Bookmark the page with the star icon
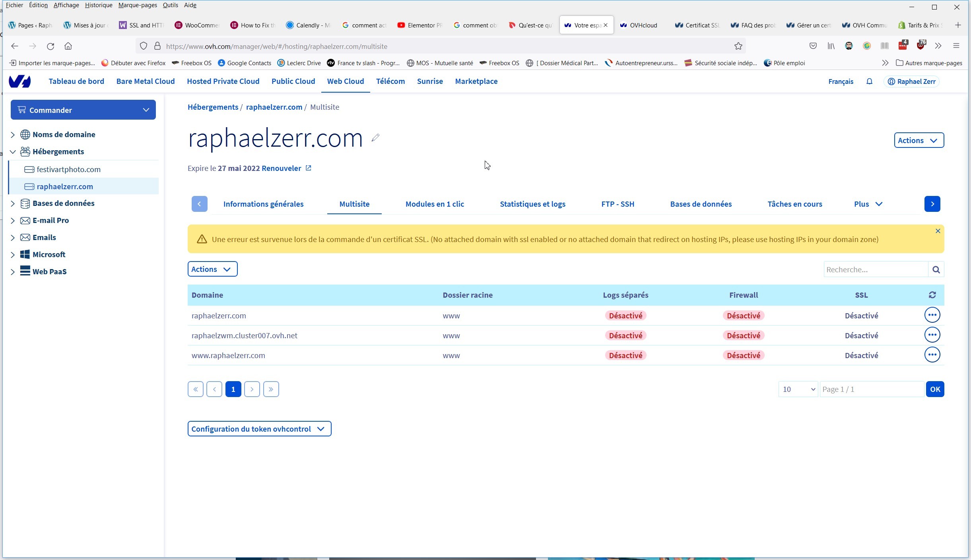Viewport: 971px width, 560px height. 738,46
